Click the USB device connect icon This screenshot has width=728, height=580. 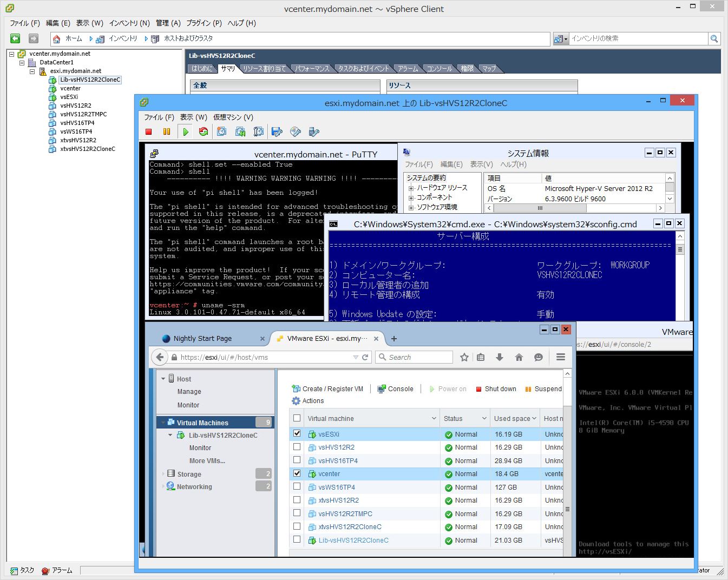[314, 131]
